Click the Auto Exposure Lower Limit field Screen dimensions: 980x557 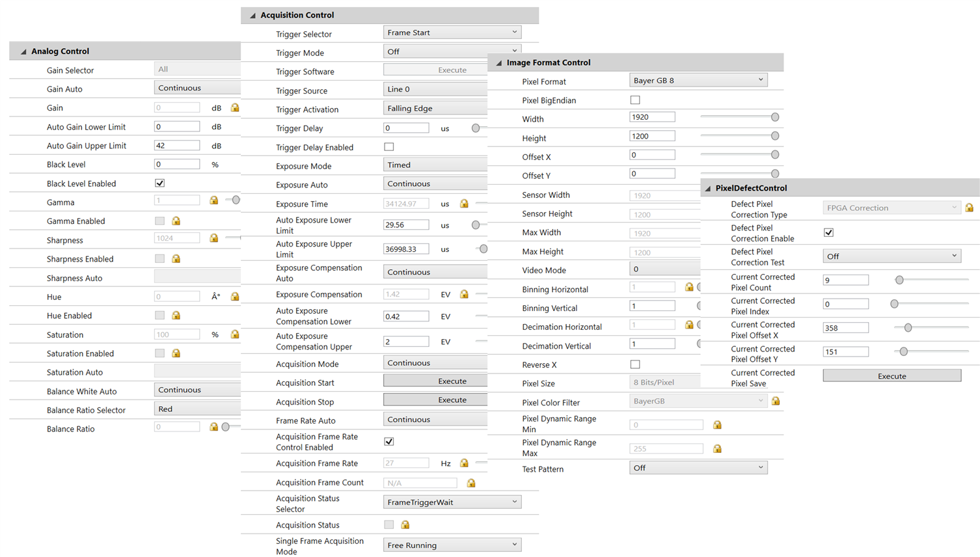406,224
